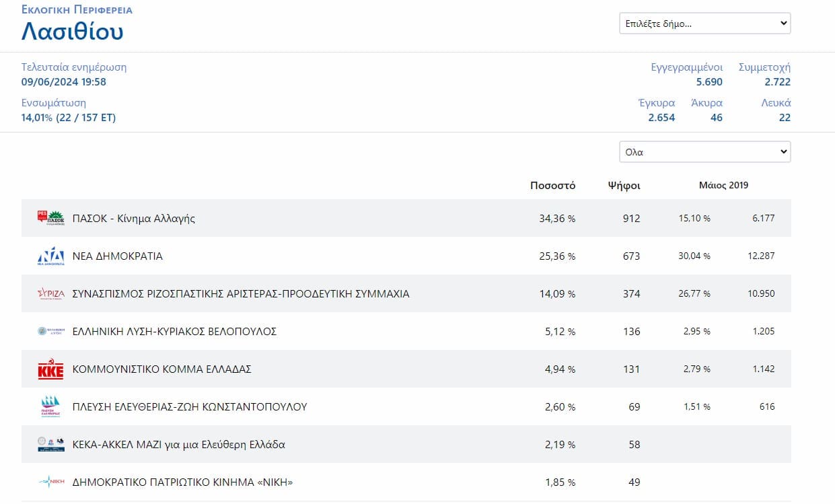This screenshot has height=504, width=835.
Task: Click the ΝΙΚΗ party logo
Action: 50,482
